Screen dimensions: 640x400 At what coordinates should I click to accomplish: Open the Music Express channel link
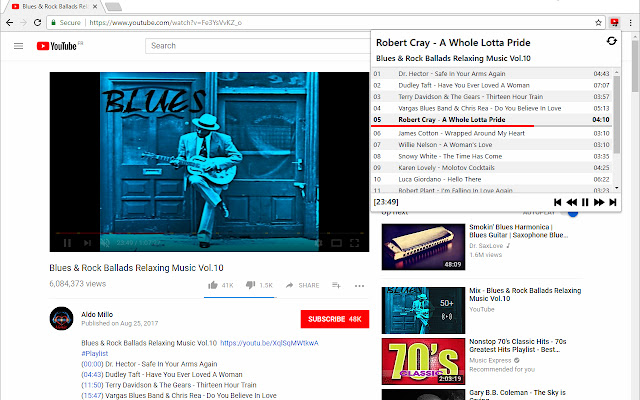(x=490, y=360)
